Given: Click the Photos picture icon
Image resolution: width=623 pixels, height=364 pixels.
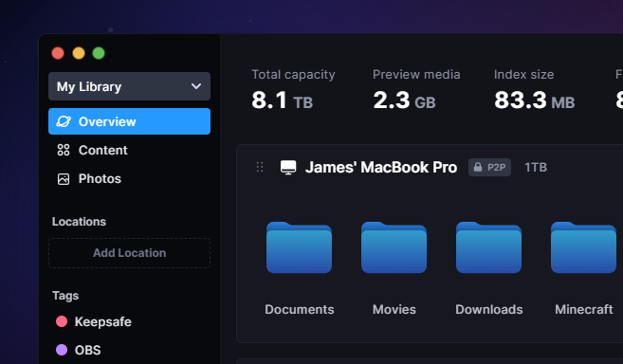Looking at the screenshot, I should (x=64, y=179).
